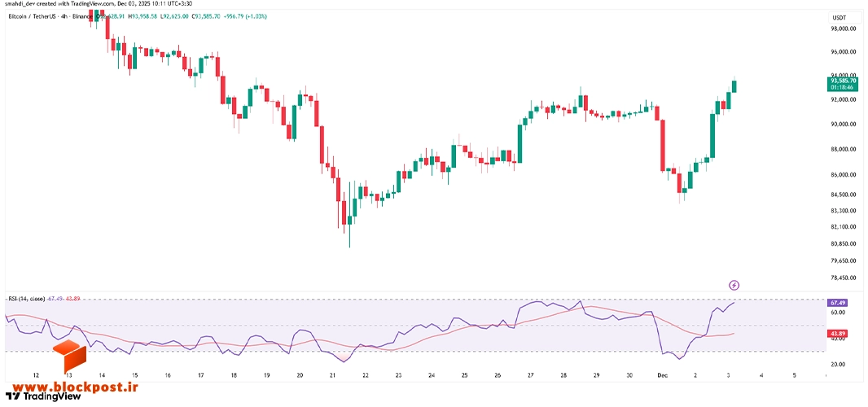Click the 25 date label on time axis

[464, 375]
